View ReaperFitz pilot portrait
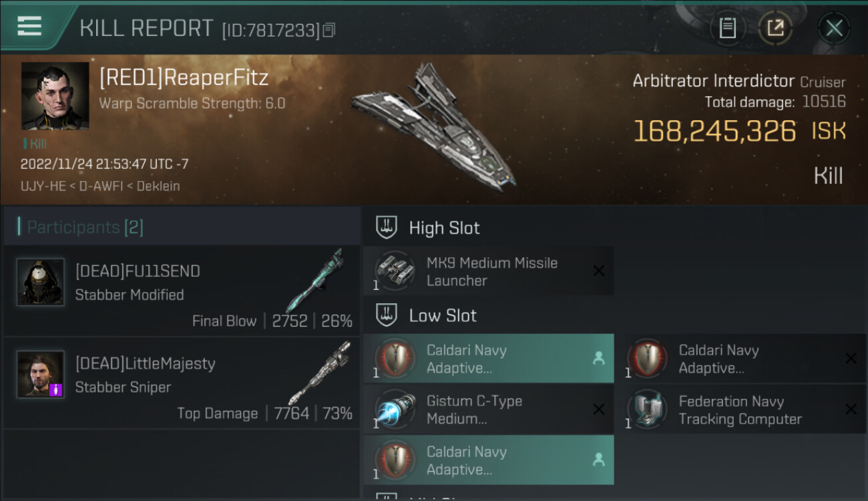868x501 pixels. pyautogui.click(x=55, y=96)
